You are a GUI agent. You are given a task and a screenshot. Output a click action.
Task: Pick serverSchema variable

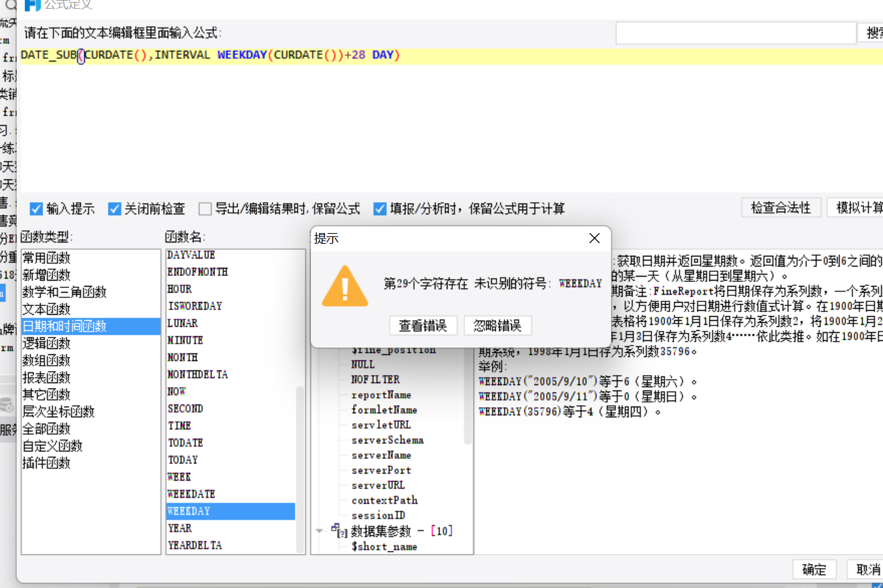coord(387,440)
